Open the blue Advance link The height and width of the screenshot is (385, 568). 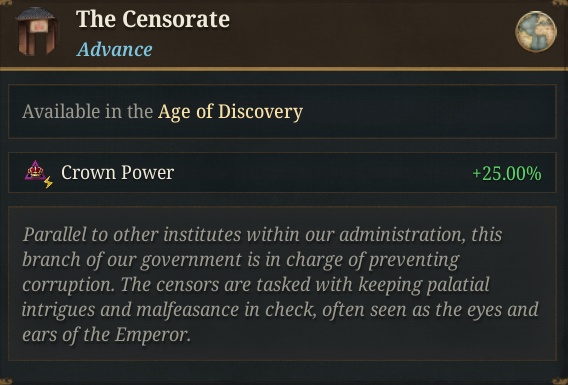coord(114,49)
